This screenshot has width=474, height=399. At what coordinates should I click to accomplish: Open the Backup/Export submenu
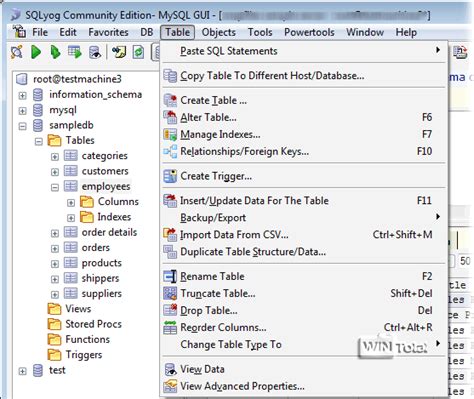click(304, 218)
